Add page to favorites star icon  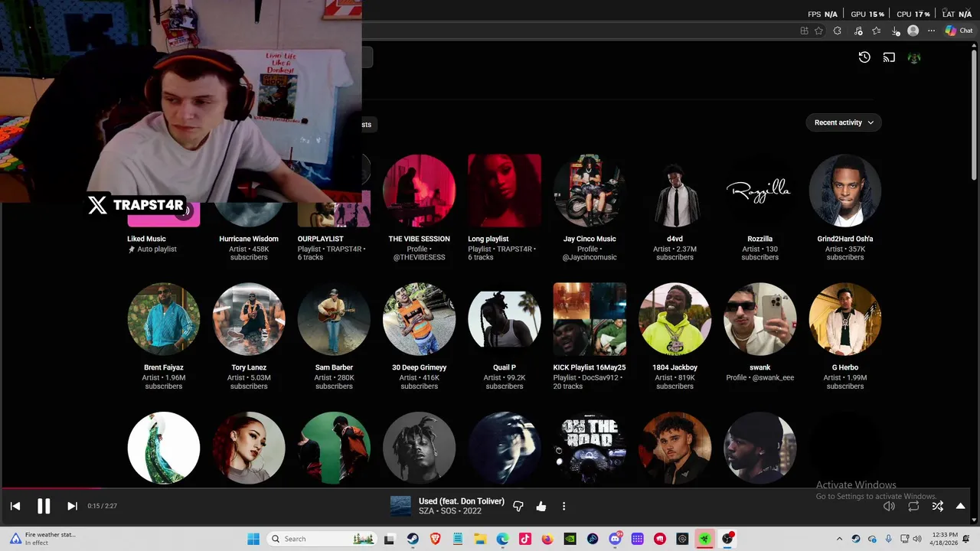818,31
